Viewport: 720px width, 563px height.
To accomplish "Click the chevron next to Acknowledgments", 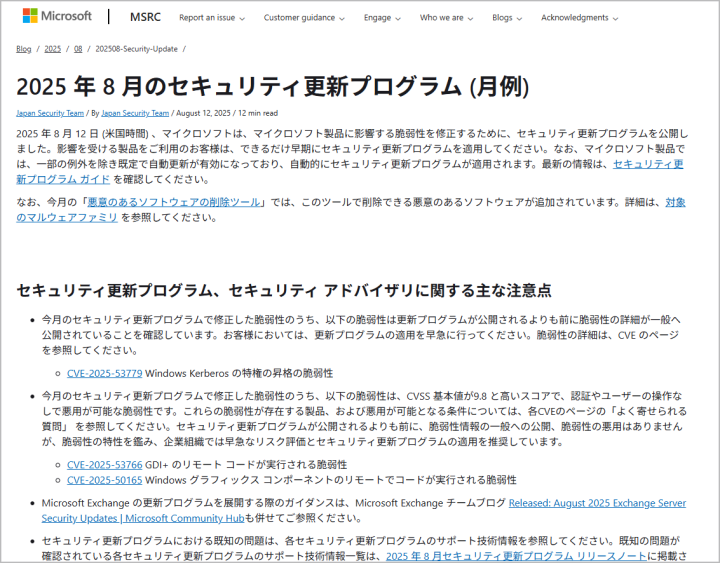I will (x=615, y=19).
